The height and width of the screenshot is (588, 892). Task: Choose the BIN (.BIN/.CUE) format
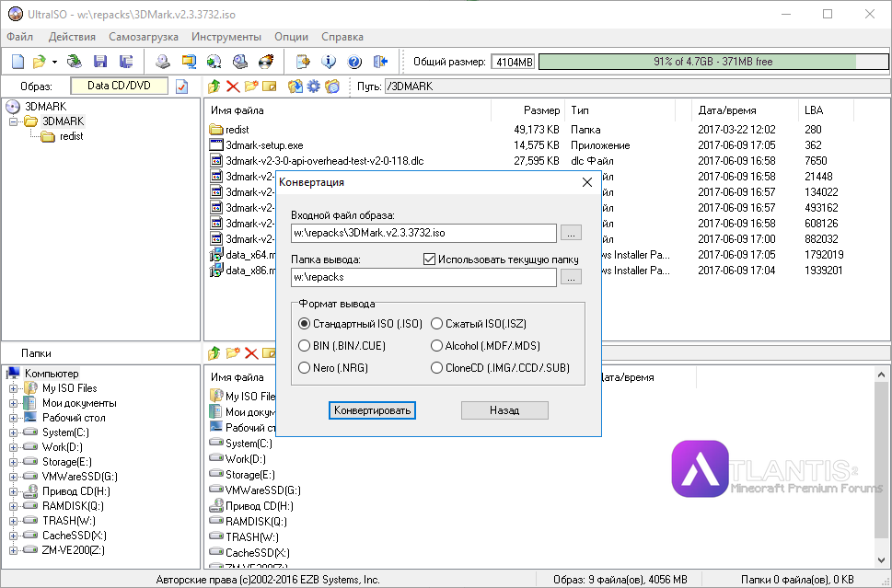[305, 346]
